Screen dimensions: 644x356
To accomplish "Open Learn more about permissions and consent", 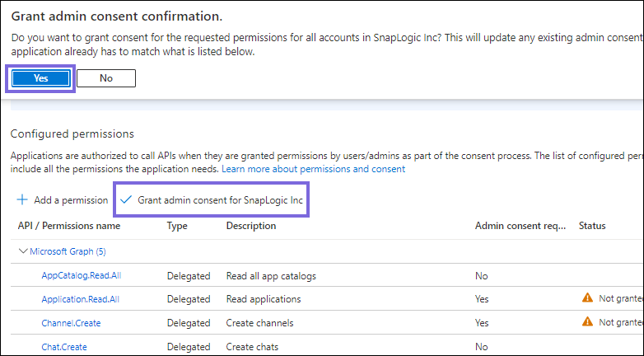I will (x=314, y=169).
